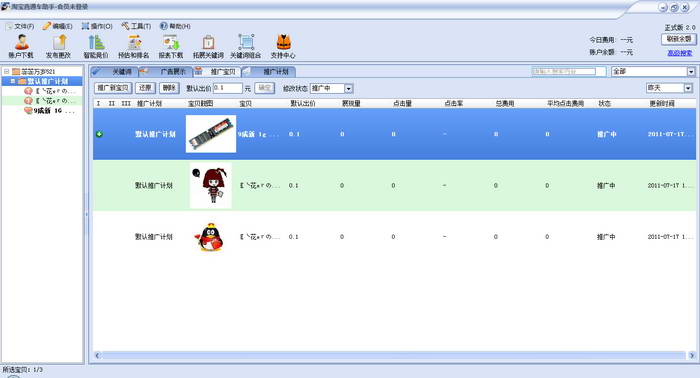Sort by the 宝贝缩图 column header

pos(200,104)
